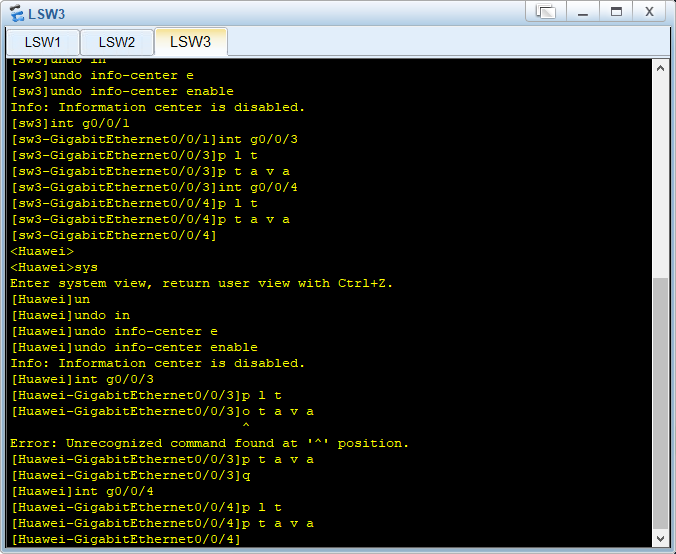
Task: Click the '[sw3]undo info-center enable' line
Action: point(122,91)
